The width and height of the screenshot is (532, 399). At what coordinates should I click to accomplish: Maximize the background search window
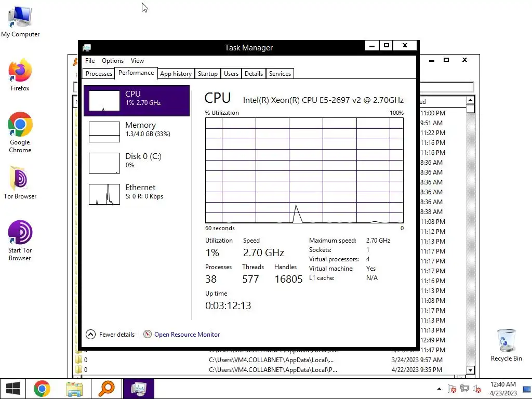click(446, 60)
